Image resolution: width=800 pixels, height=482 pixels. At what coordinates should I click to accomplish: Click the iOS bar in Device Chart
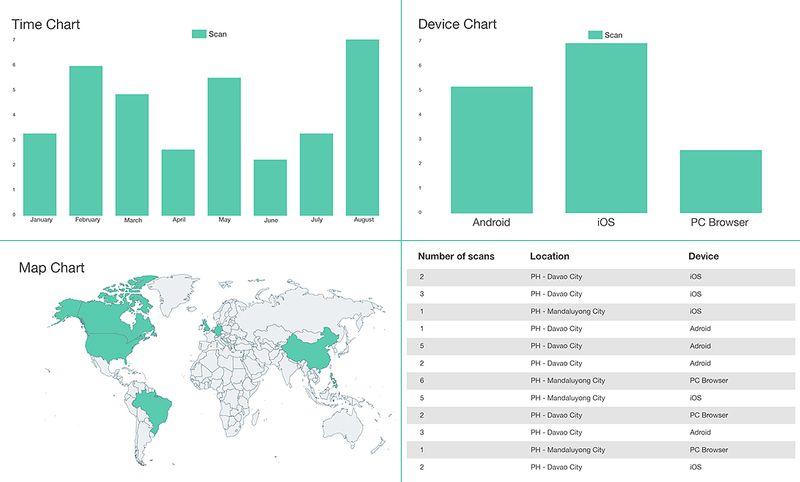(x=606, y=128)
